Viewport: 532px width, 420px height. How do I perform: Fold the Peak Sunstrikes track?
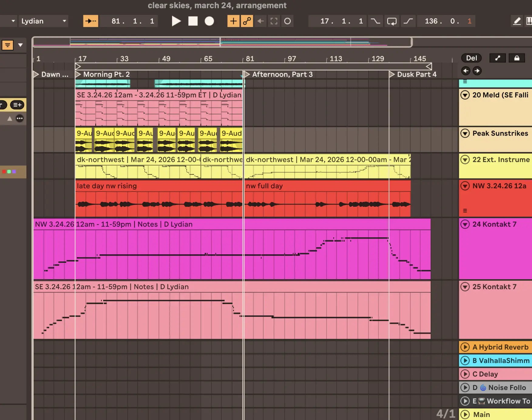click(465, 133)
